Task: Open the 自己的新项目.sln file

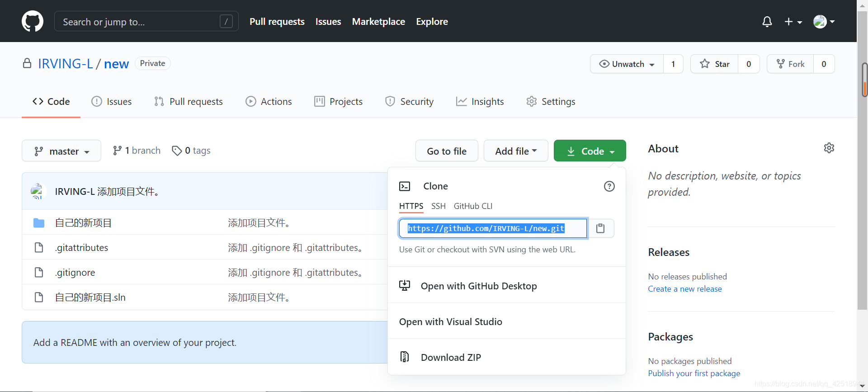Action: 90,298
